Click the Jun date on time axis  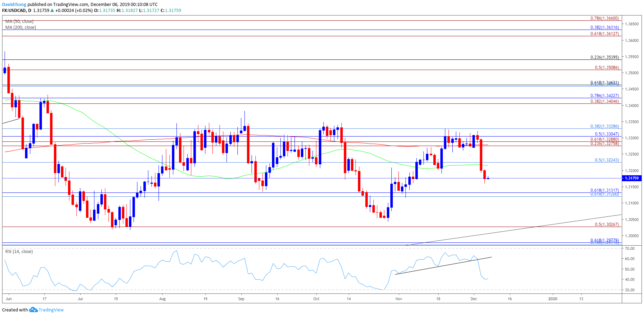(x=9, y=299)
